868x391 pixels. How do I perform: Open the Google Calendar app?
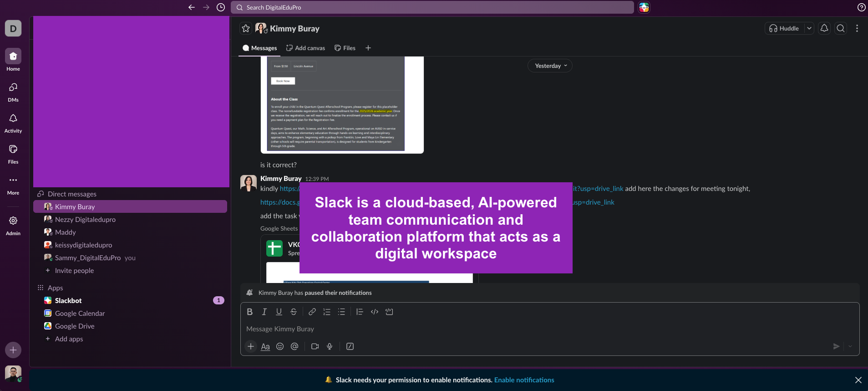pos(130,313)
